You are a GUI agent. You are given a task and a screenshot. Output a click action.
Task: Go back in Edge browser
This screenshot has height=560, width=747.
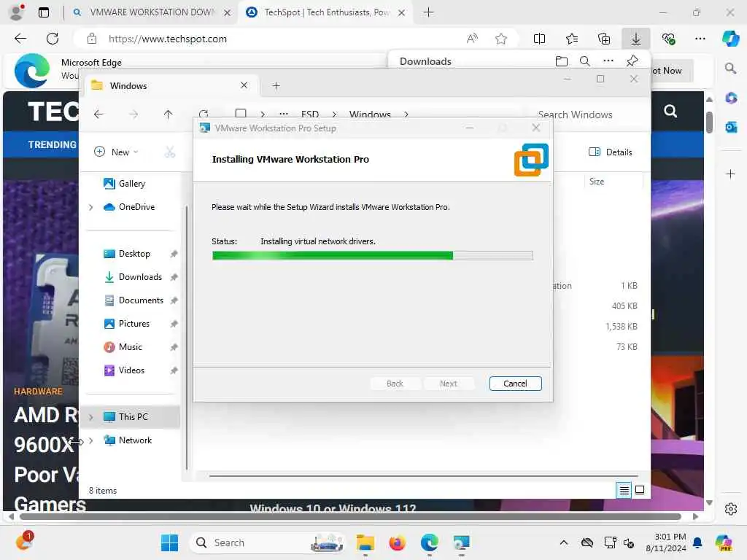tap(20, 39)
